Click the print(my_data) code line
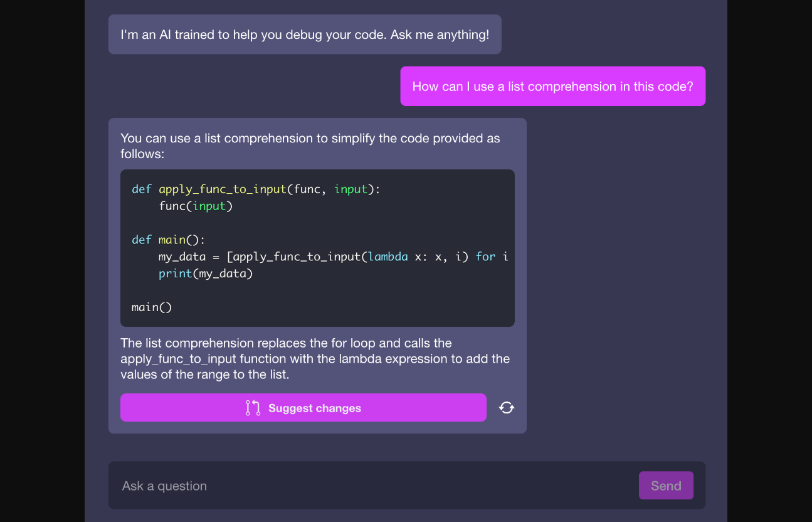812x522 pixels. [x=206, y=274]
